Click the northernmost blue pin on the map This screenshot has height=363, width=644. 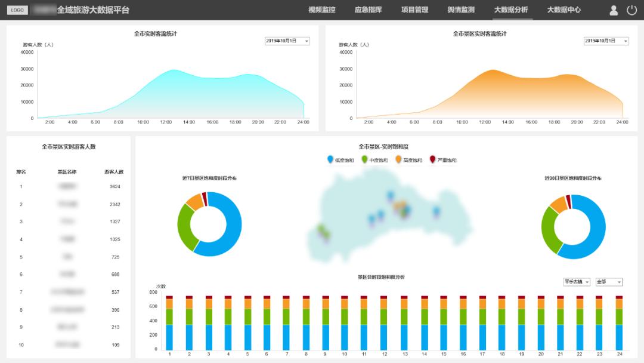pos(390,196)
